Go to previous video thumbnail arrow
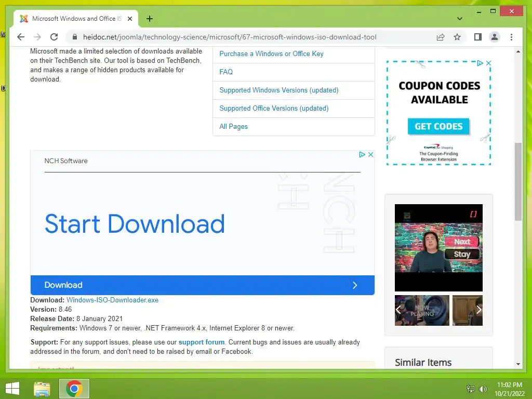532x399 pixels. point(398,310)
